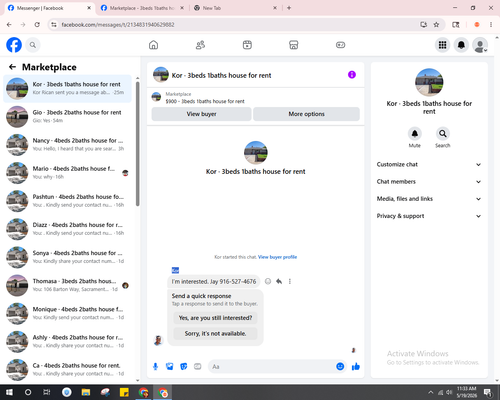
Task: Switch to the Messenger | Facebook tab
Action: 49,8
